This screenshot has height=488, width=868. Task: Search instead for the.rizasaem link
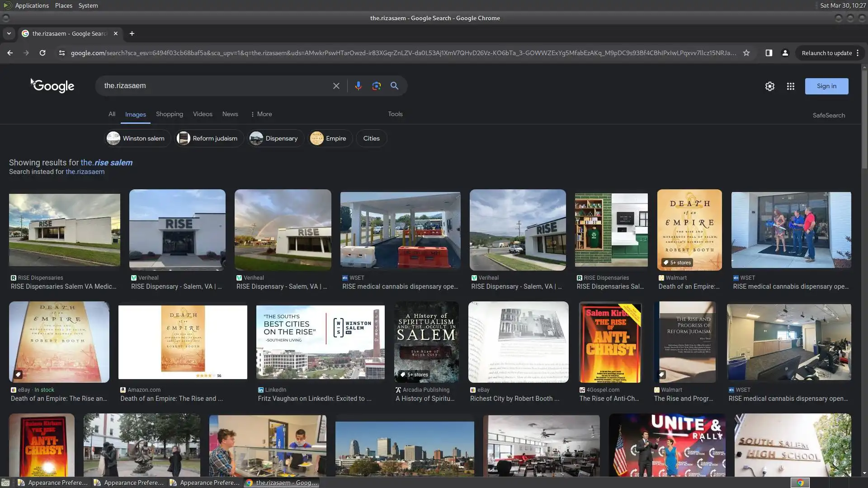[85, 172]
